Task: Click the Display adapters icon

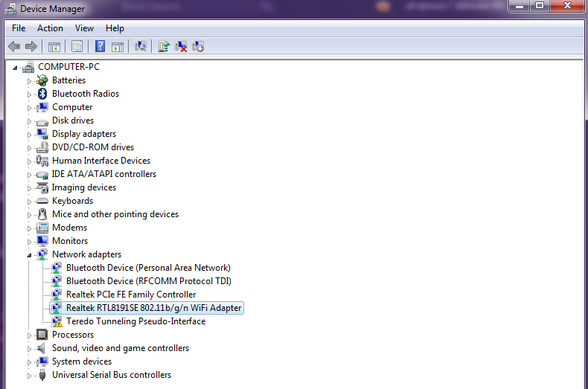Action: coord(42,134)
